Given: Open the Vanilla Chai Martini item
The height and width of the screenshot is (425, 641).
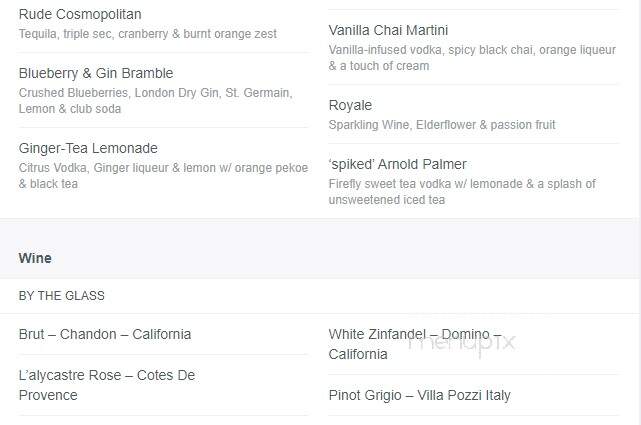Looking at the screenshot, I should pyautogui.click(x=388, y=30).
